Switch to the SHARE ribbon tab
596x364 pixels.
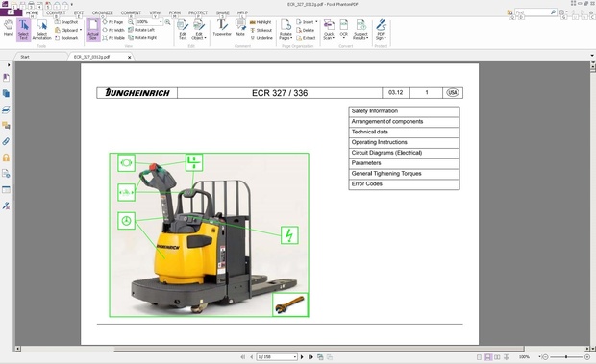tap(222, 12)
